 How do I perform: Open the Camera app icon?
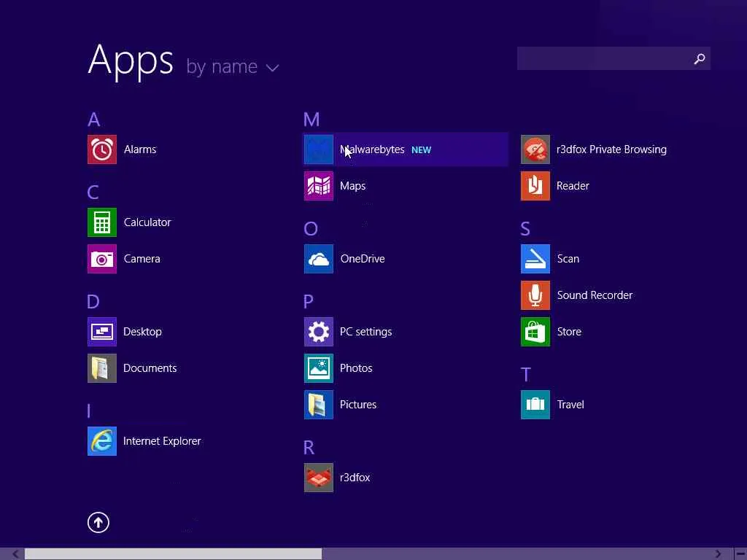(102, 259)
